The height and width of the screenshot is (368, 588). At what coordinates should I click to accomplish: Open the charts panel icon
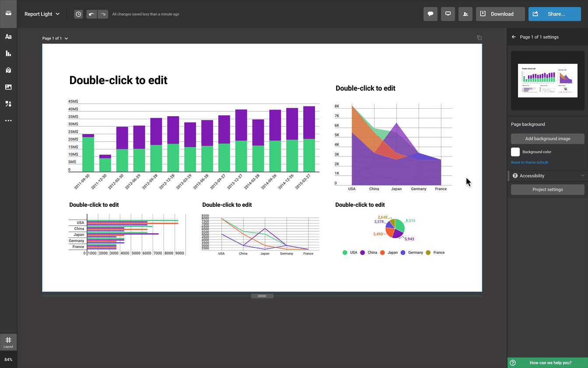point(8,53)
